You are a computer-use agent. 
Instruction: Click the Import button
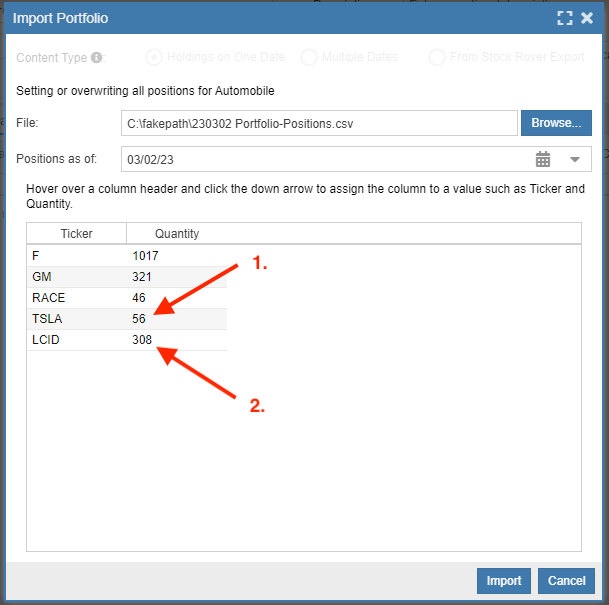(504, 581)
